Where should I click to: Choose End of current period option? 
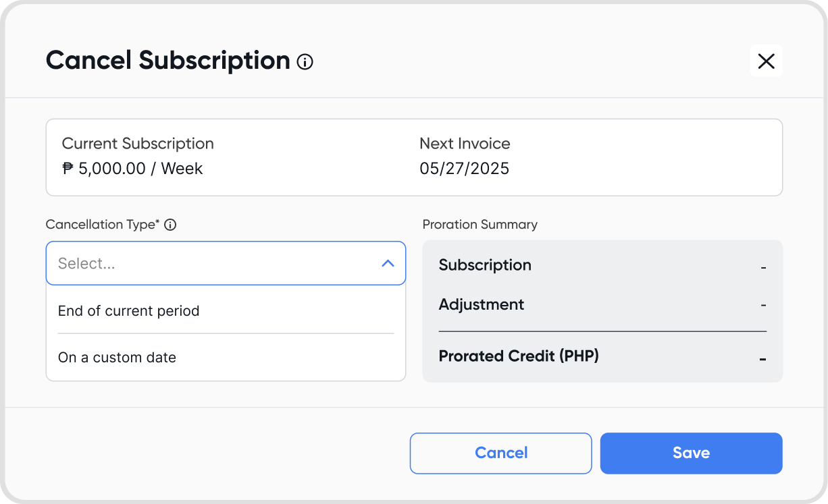(x=226, y=311)
